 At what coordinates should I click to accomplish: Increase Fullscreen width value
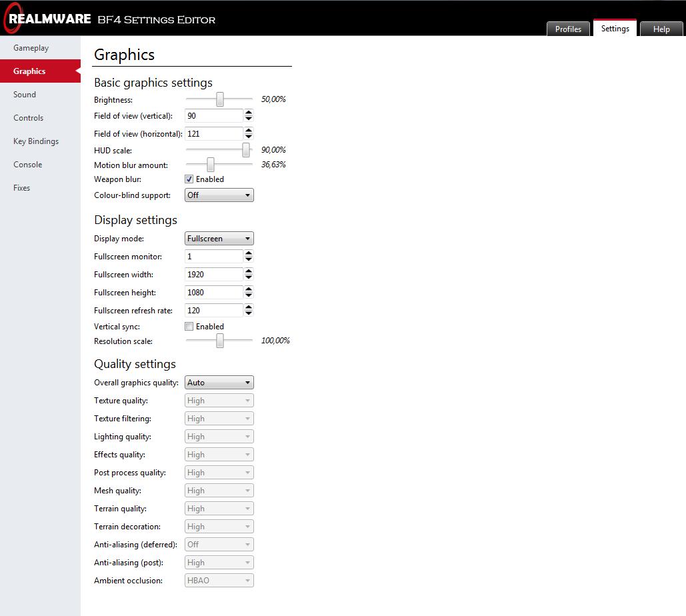coord(249,271)
